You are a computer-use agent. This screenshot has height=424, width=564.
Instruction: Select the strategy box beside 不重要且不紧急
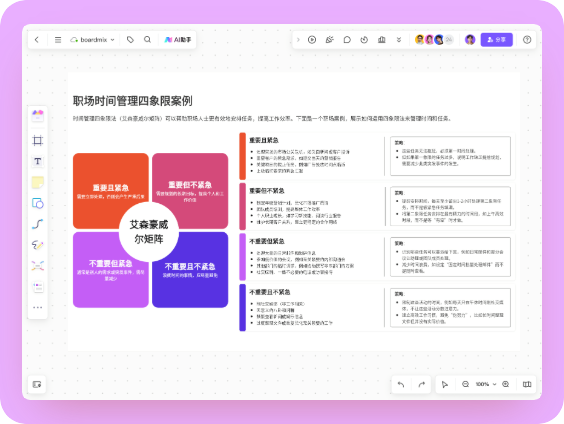[x=450, y=308]
